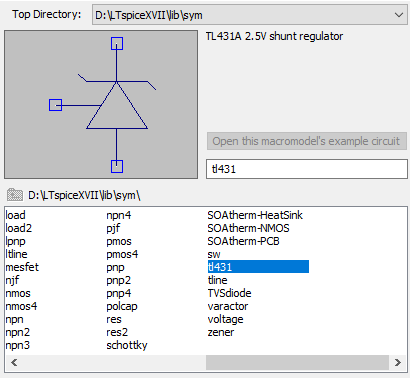This screenshot has height=378, width=410.
Task: Select the 'nmos' component
Action: (18, 293)
